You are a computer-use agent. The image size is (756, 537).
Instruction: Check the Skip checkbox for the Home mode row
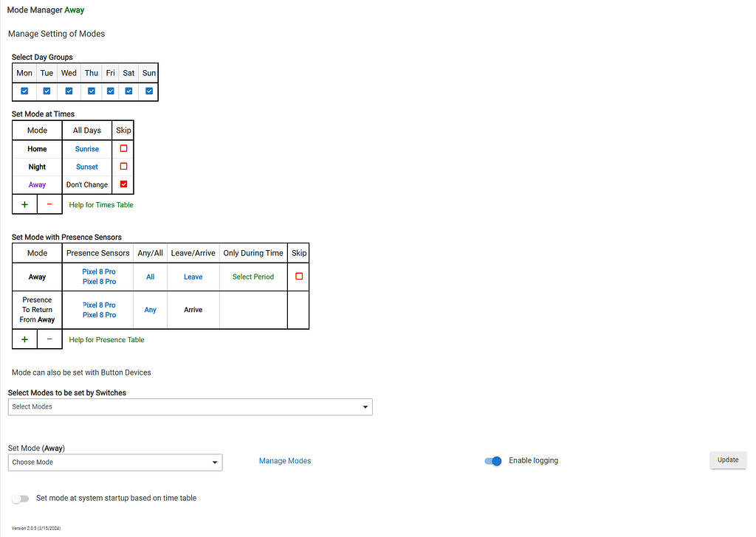(x=123, y=149)
